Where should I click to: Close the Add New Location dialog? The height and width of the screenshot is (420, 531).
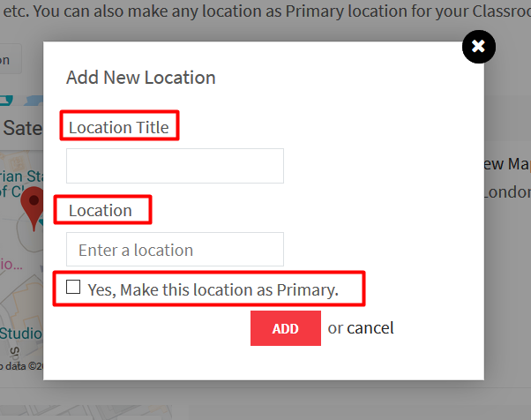click(478, 47)
